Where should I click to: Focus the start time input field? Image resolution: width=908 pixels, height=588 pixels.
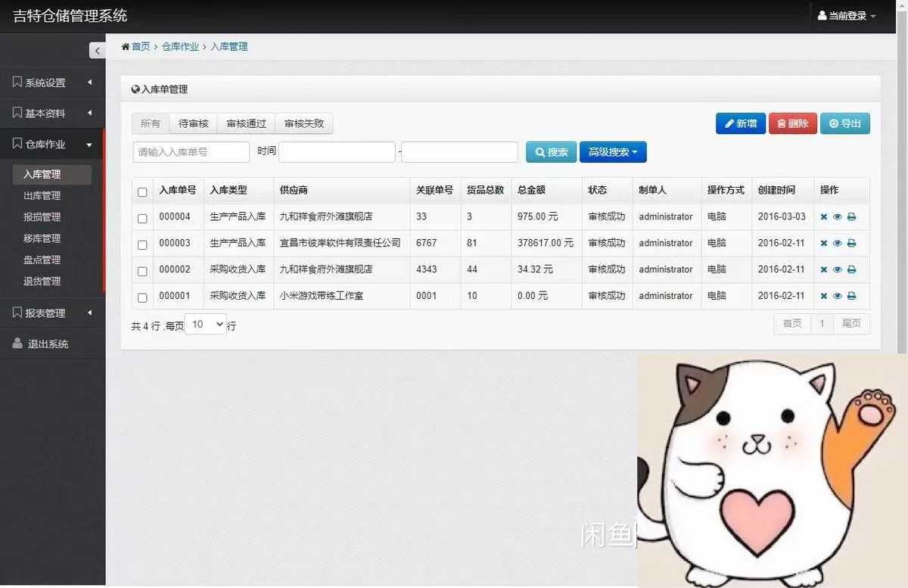click(x=337, y=152)
